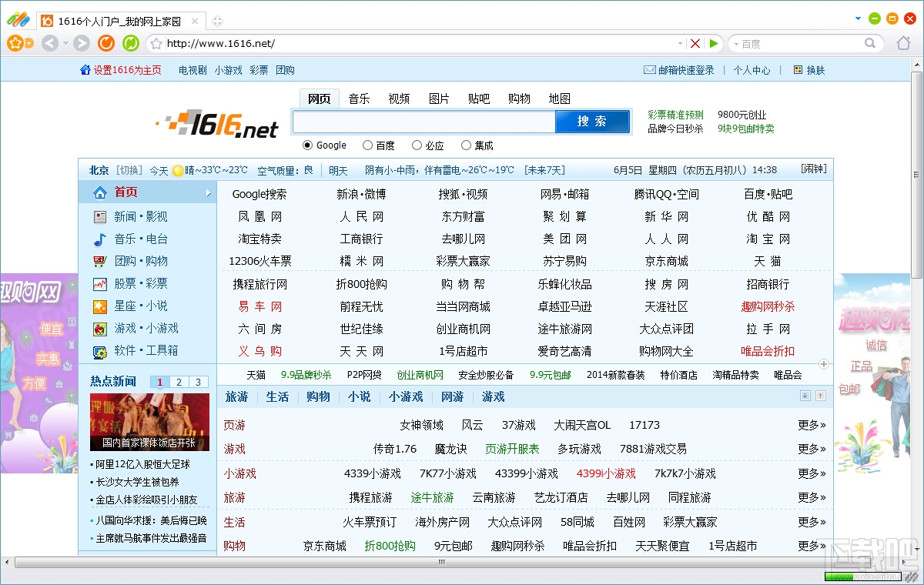Click the orange favorites star icon

click(15, 44)
